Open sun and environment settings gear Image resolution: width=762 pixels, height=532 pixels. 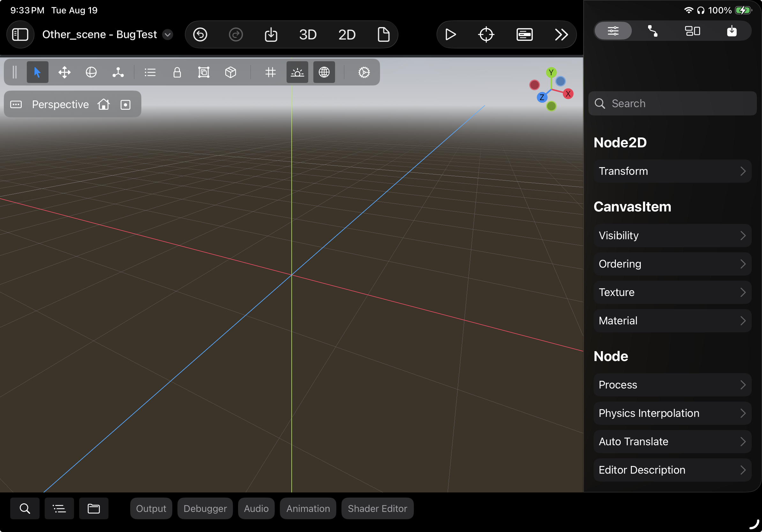pos(364,72)
